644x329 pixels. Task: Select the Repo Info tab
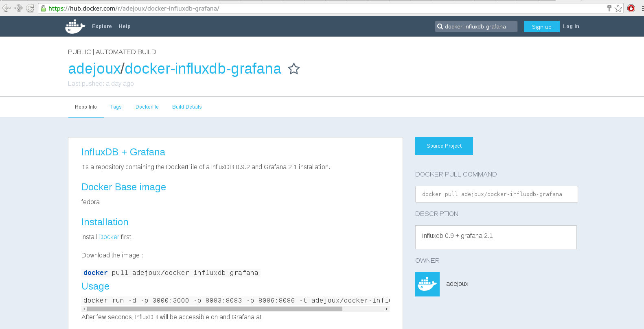point(86,107)
